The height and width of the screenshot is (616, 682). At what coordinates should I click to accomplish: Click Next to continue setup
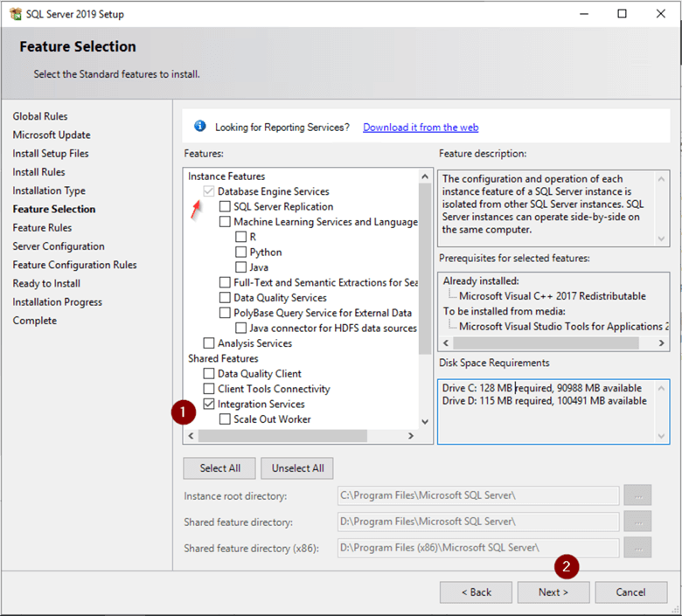click(553, 592)
